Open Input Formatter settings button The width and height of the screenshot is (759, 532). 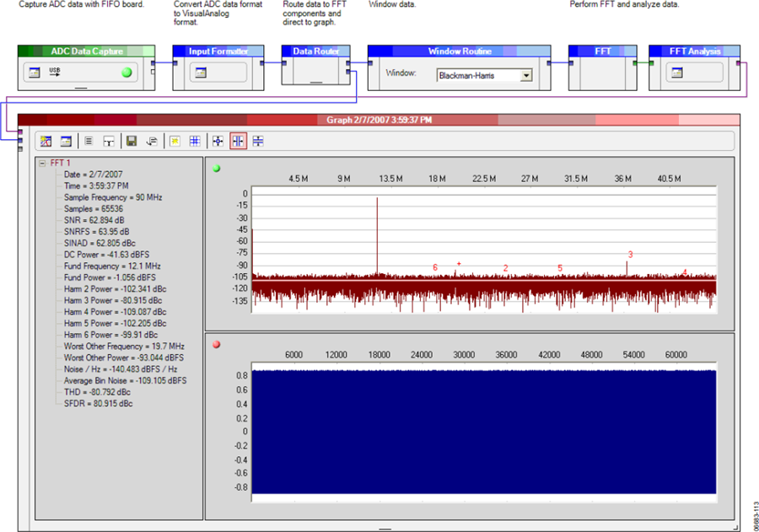point(201,73)
